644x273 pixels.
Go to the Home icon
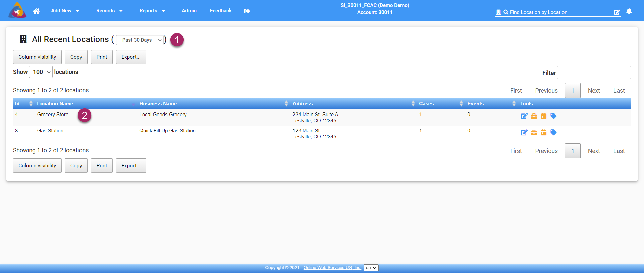pos(36,11)
